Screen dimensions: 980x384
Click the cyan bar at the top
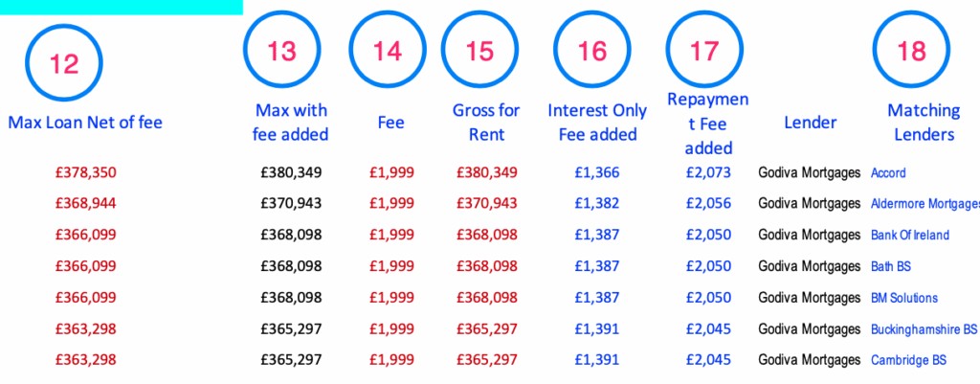tap(121, 7)
